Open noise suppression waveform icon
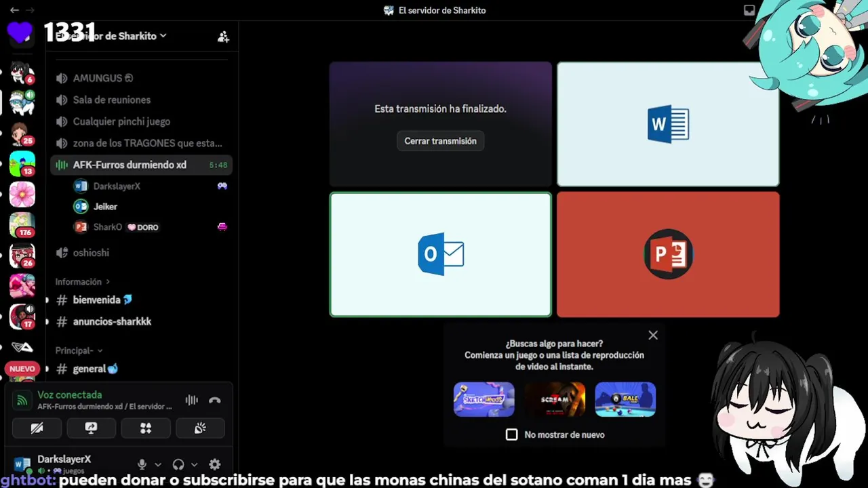 [x=192, y=400]
